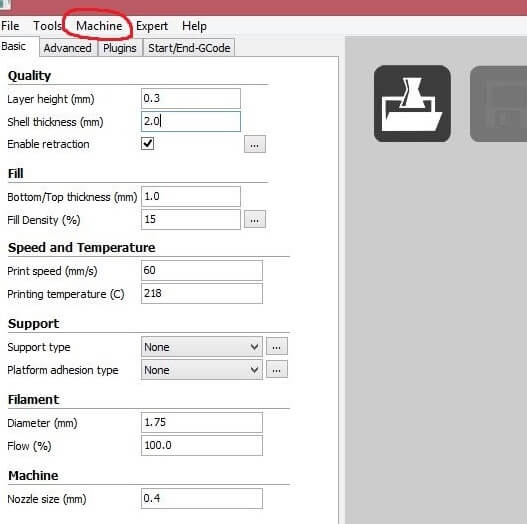Click the Printing temperature field

pos(202,293)
